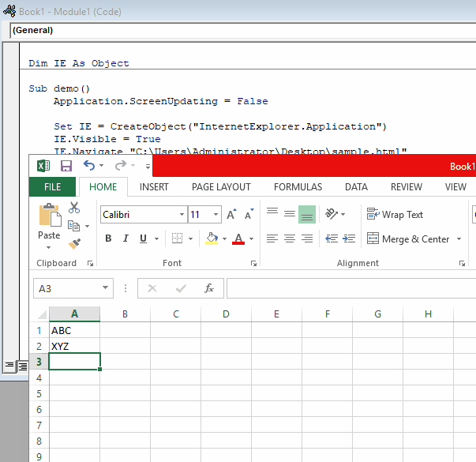
Task: Open the PAGE LAYOUT ribbon tab
Action: (221, 187)
